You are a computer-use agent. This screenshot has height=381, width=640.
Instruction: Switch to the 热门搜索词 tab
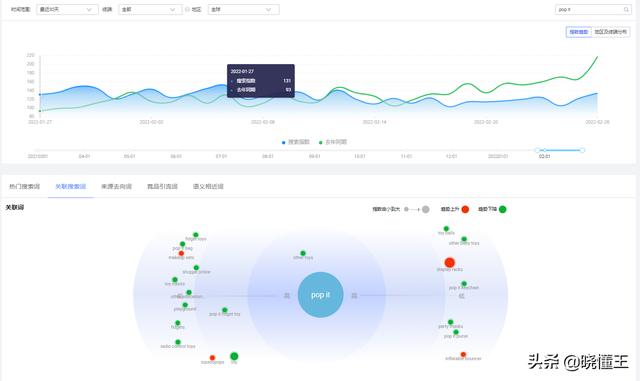[x=24, y=187]
